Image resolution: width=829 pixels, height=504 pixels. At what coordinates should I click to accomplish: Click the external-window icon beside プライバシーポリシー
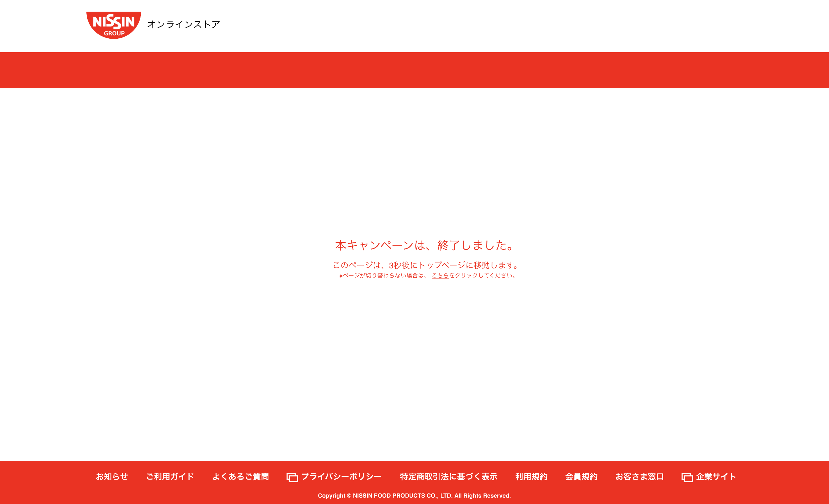pyautogui.click(x=292, y=478)
